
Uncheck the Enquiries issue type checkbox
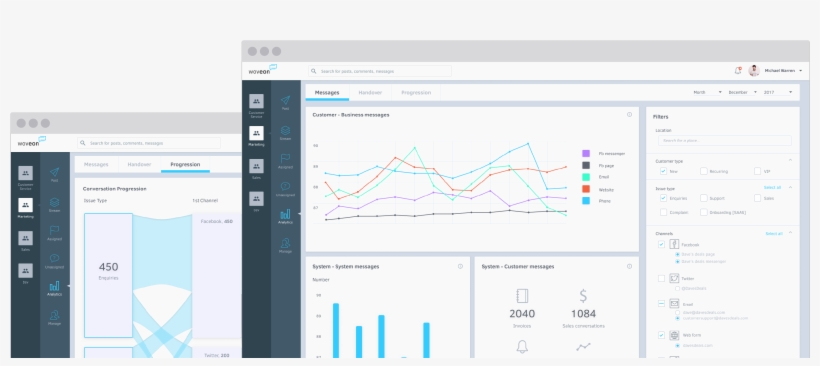click(x=663, y=198)
